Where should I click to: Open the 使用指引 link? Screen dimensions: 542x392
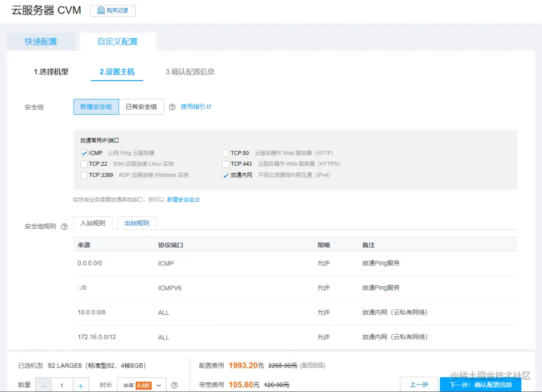coord(193,107)
